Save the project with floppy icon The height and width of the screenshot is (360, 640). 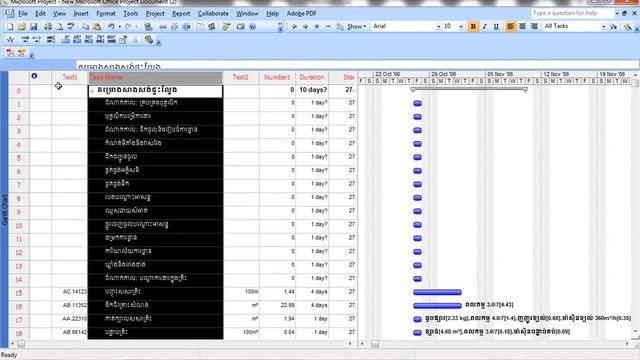[x=33, y=27]
